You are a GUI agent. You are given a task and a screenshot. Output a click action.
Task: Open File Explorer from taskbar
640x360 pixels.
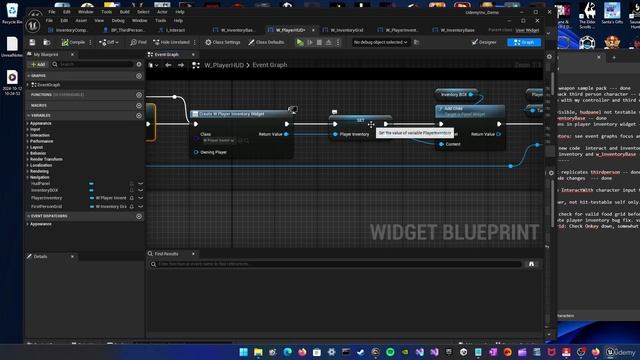coord(258,352)
